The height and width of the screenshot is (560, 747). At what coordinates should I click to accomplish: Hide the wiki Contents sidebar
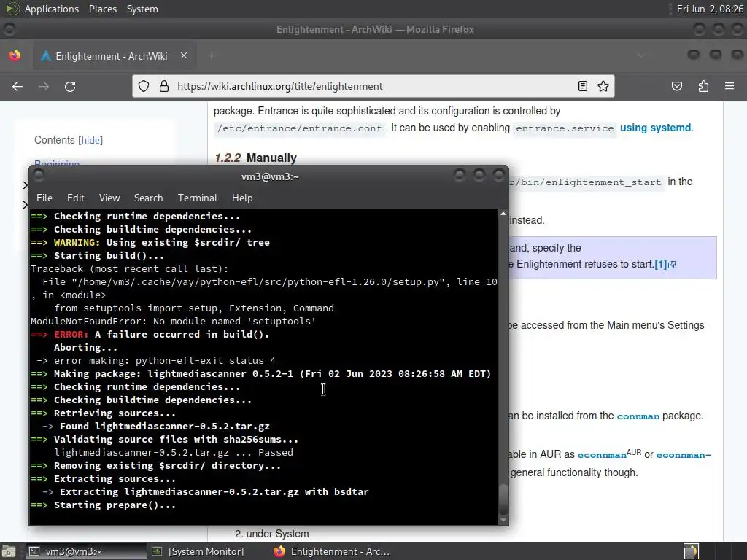coord(90,141)
